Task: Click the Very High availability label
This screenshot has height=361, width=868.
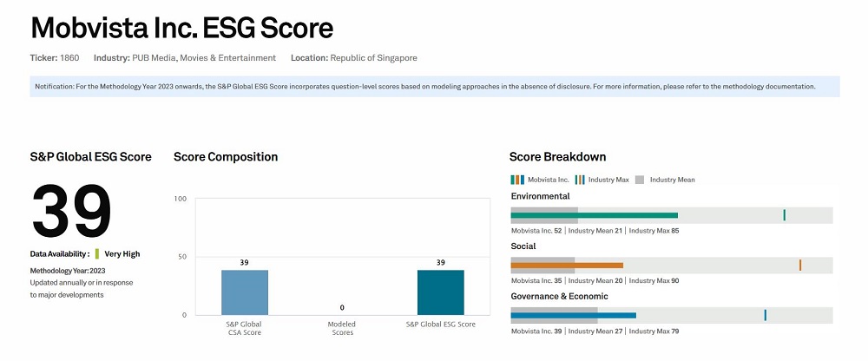Action: (122, 254)
